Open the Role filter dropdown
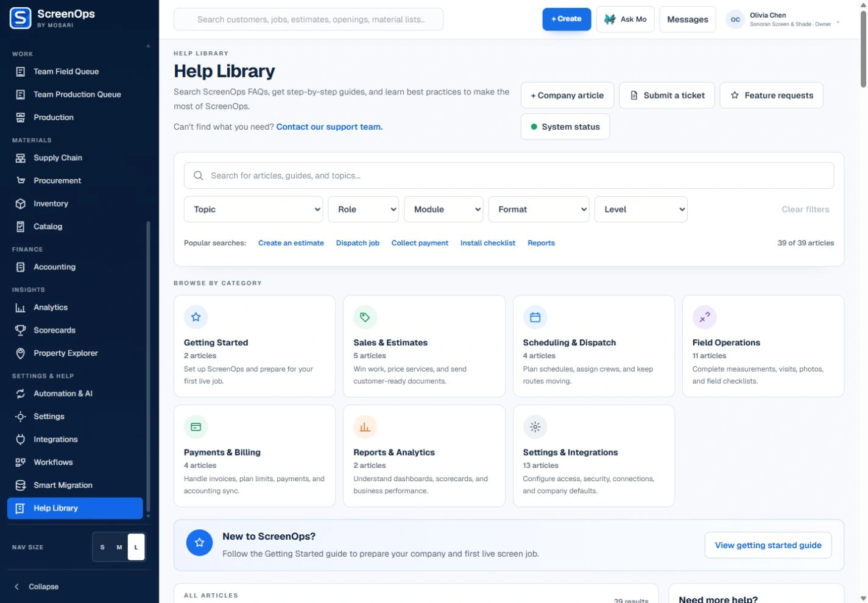Image resolution: width=868 pixels, height=603 pixels. pyautogui.click(x=364, y=210)
